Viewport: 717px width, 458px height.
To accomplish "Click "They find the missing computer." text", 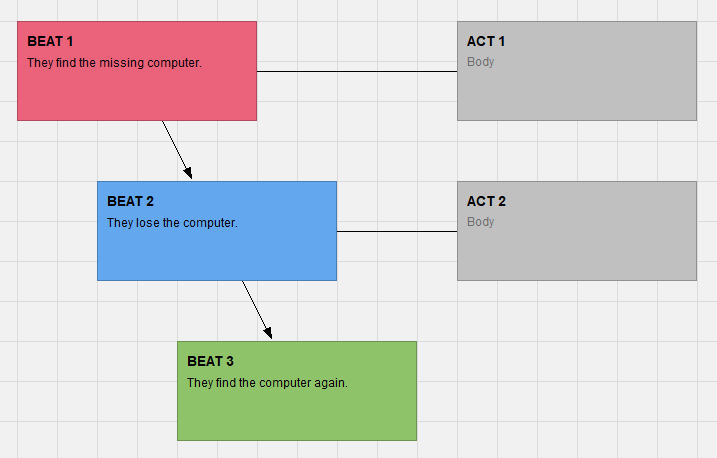I will (114, 62).
